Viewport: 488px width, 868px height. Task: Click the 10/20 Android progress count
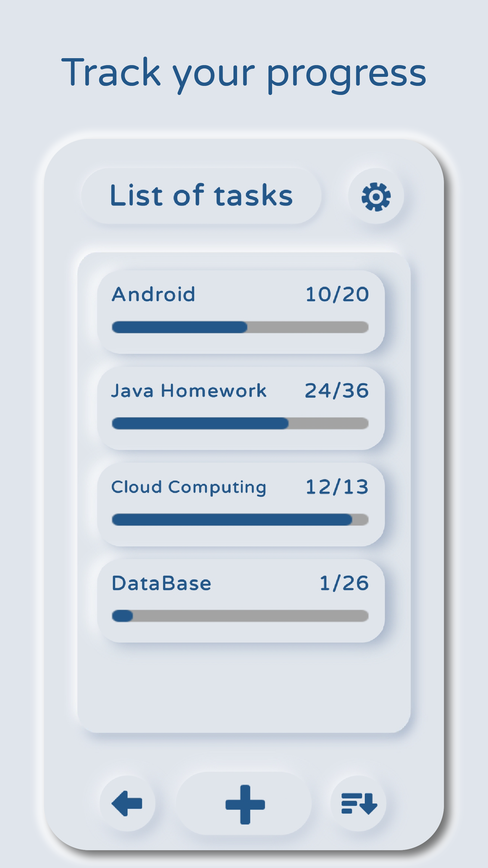pyautogui.click(x=337, y=294)
